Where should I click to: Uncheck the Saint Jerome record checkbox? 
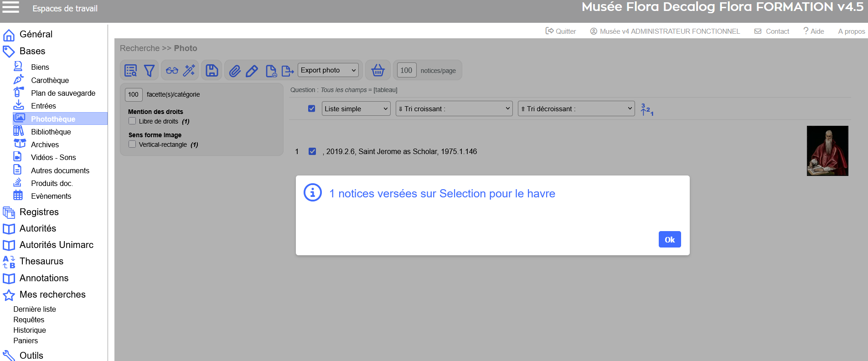click(312, 151)
